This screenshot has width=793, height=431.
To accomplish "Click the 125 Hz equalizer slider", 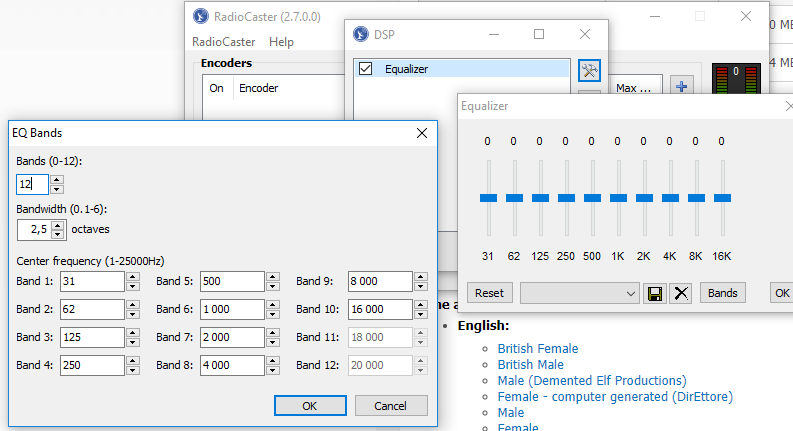I will pyautogui.click(x=541, y=198).
